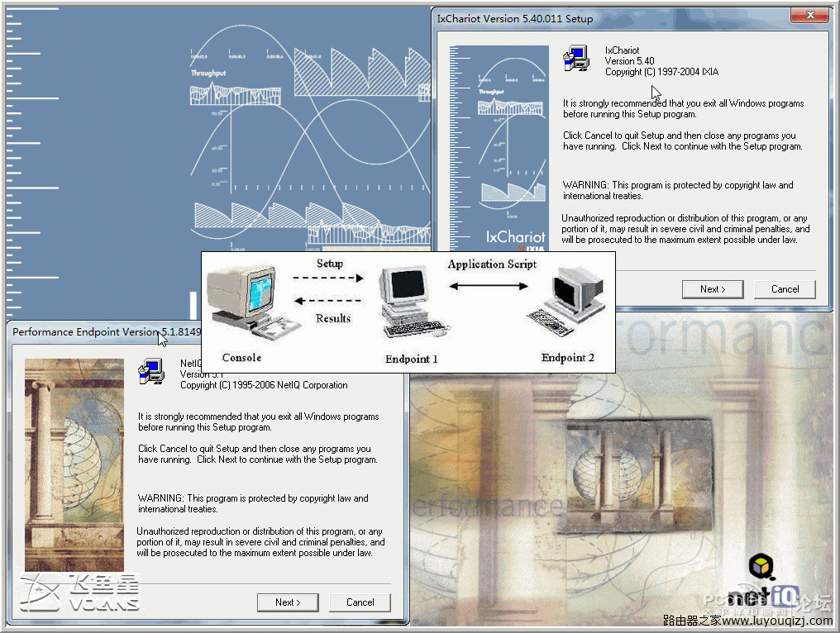The height and width of the screenshot is (633, 840).
Task: Click the 'Setup' label in the diagram
Action: pyautogui.click(x=329, y=264)
